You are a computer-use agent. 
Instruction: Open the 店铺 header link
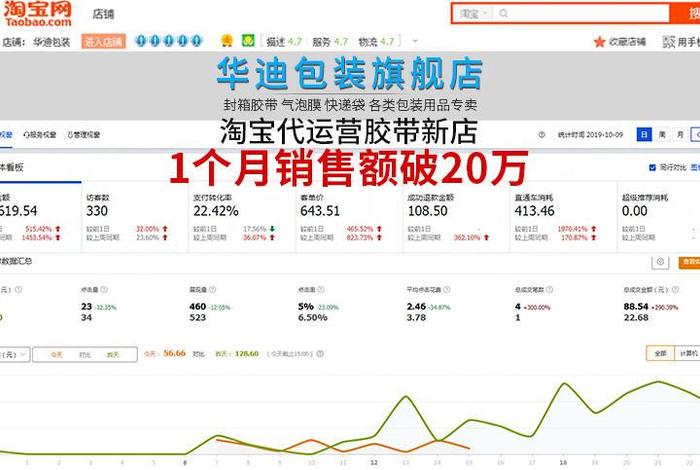(104, 14)
